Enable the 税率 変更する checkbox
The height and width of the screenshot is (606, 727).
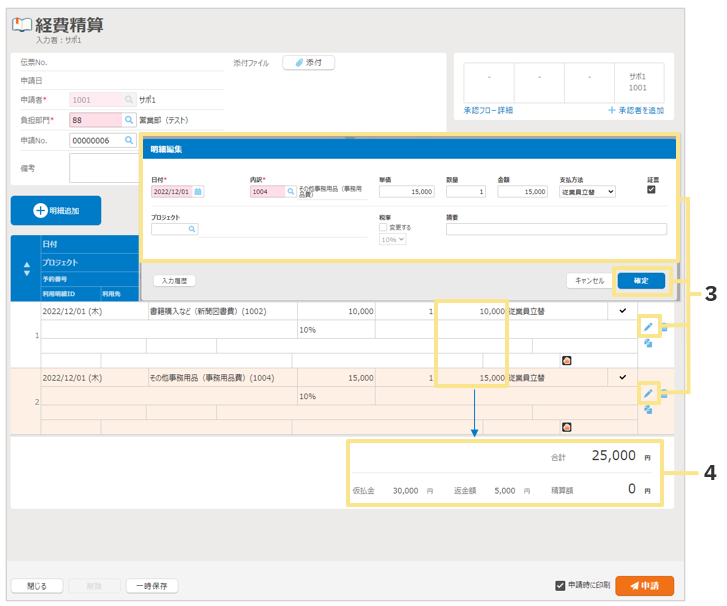click(384, 228)
